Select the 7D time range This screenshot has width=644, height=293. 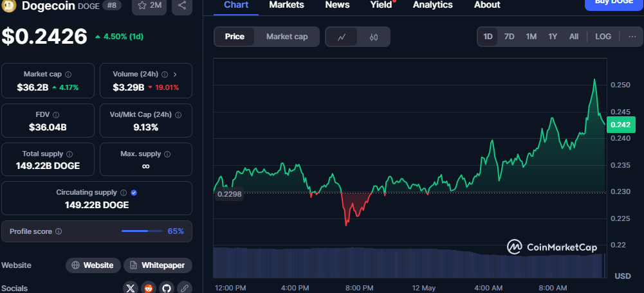(509, 37)
